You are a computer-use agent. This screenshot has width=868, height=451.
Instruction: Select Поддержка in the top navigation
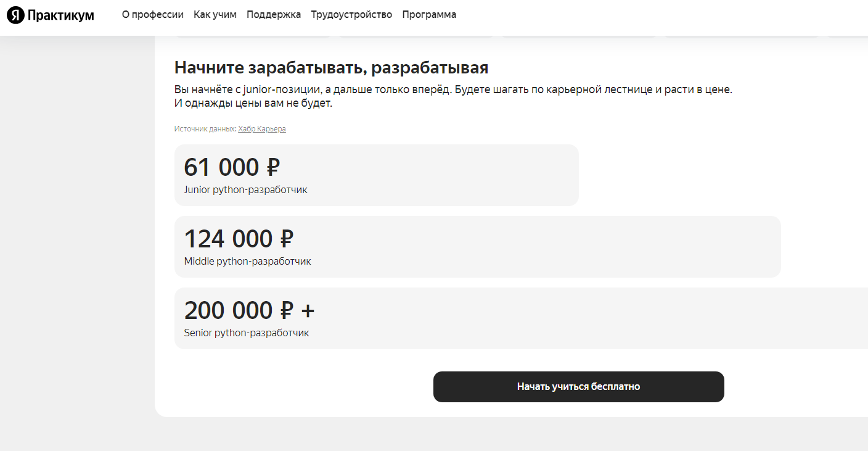(274, 15)
